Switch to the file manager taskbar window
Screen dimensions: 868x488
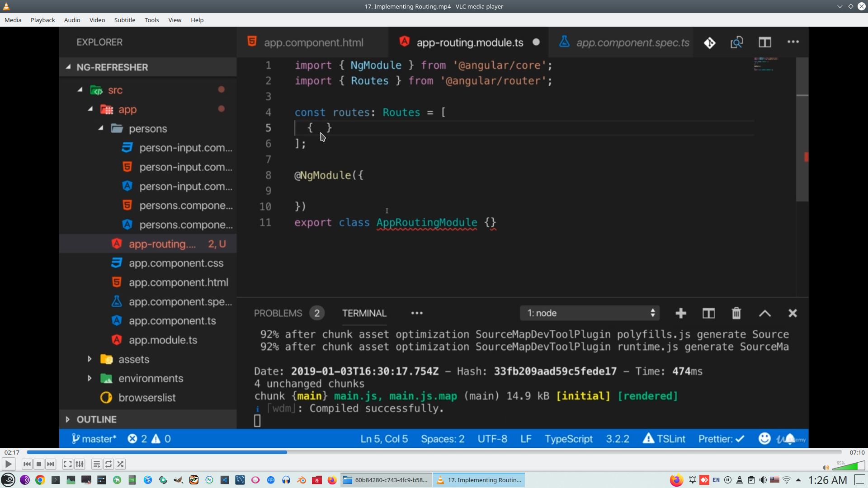tap(387, 480)
